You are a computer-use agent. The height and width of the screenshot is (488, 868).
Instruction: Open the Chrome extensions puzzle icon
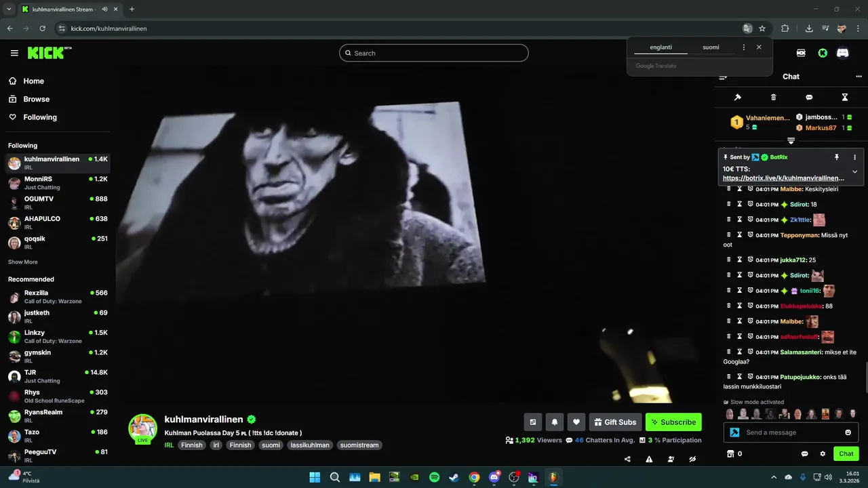(x=785, y=28)
